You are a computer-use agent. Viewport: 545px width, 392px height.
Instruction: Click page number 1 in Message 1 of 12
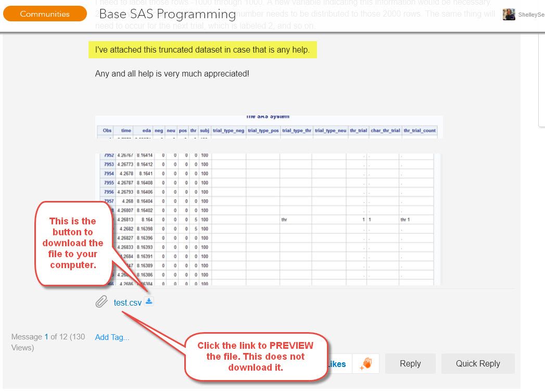(46, 337)
